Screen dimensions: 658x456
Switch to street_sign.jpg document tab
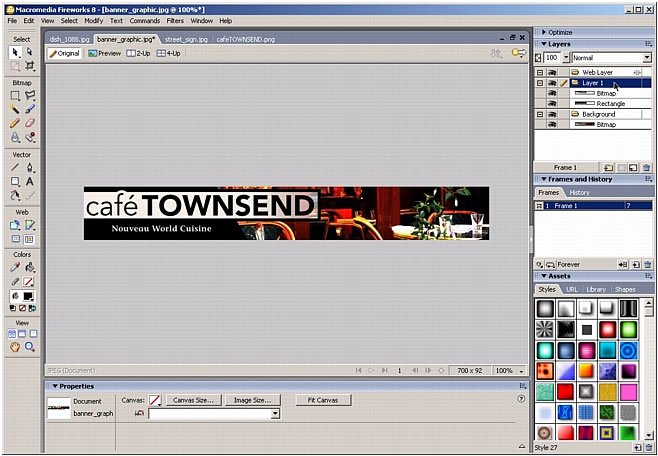point(186,39)
